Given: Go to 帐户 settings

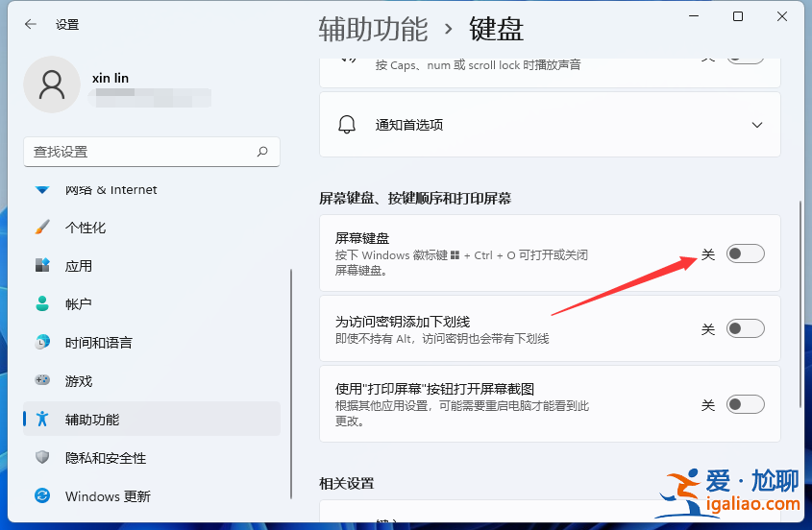Looking at the screenshot, I should tap(152, 303).
